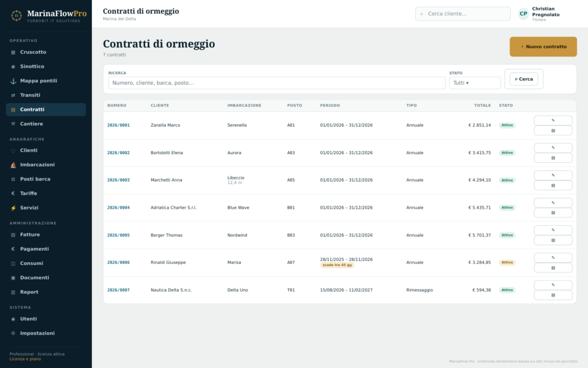Image resolution: width=588 pixels, height=368 pixels.
Task: Click the Imbarcazioni sailboat icon
Action: pos(13,165)
